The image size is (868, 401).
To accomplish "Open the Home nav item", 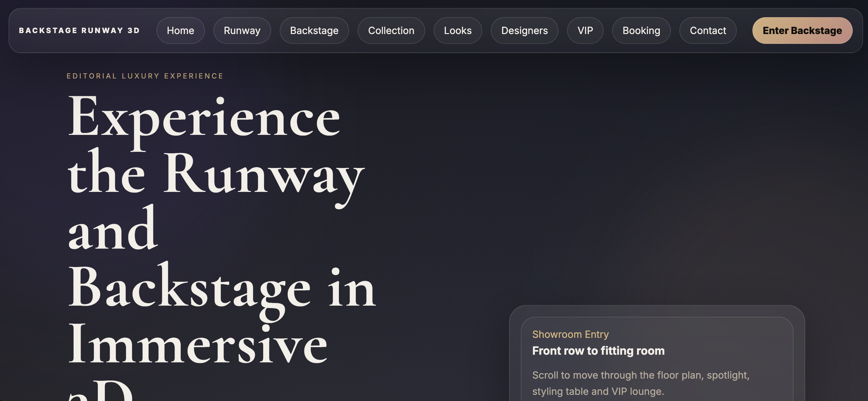I will [x=180, y=30].
